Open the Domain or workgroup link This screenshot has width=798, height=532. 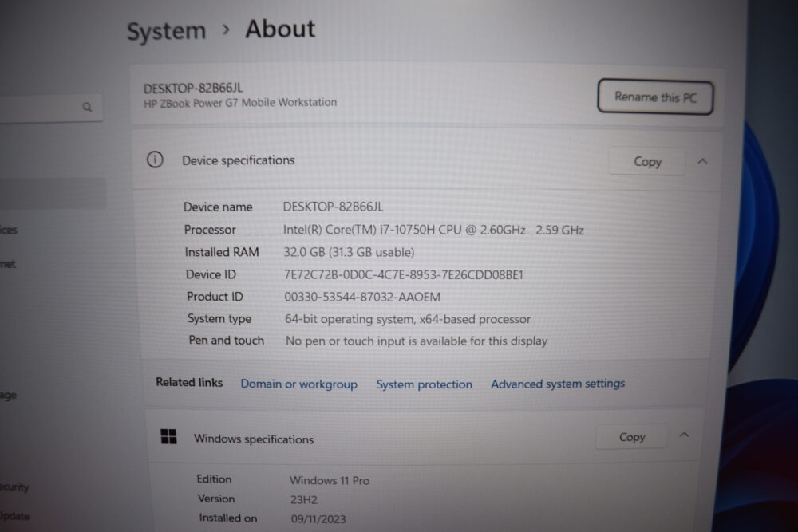[298, 384]
